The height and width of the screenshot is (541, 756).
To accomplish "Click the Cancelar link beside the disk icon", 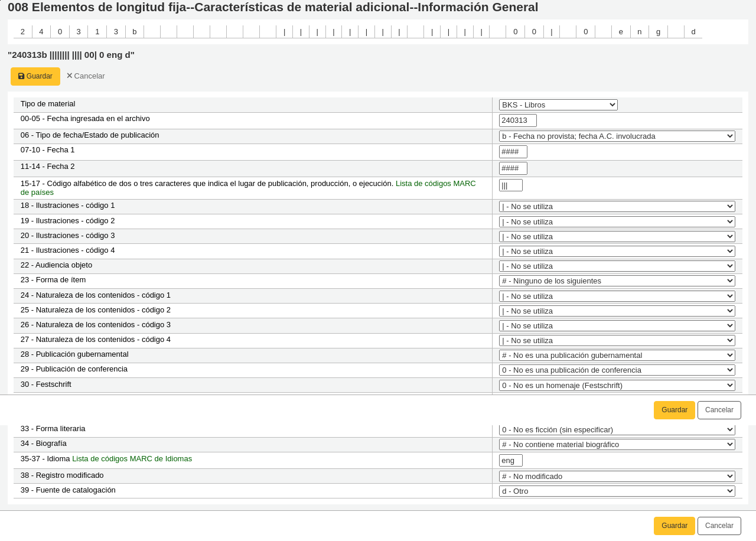I will click(86, 76).
